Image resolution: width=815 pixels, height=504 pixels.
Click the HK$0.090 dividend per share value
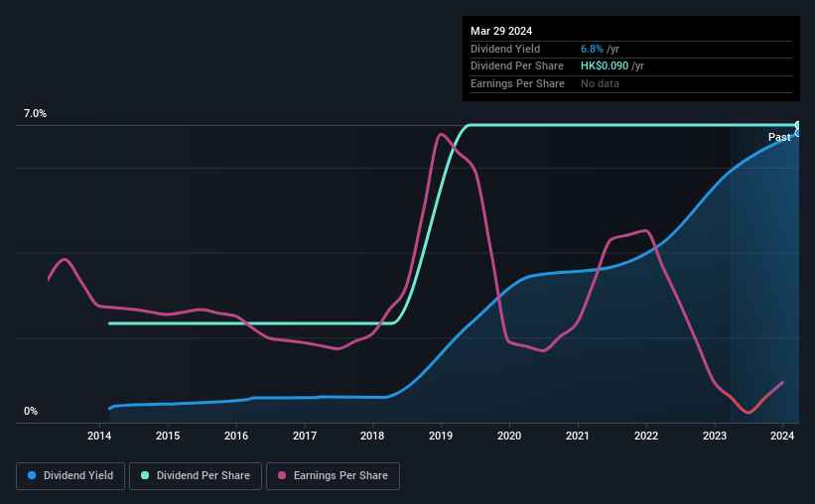(x=605, y=66)
